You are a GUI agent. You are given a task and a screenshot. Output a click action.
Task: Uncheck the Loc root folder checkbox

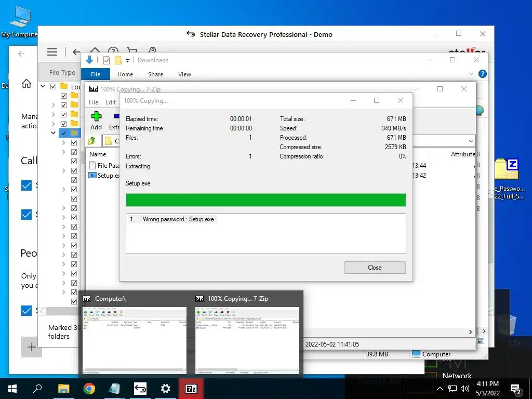tap(54, 86)
